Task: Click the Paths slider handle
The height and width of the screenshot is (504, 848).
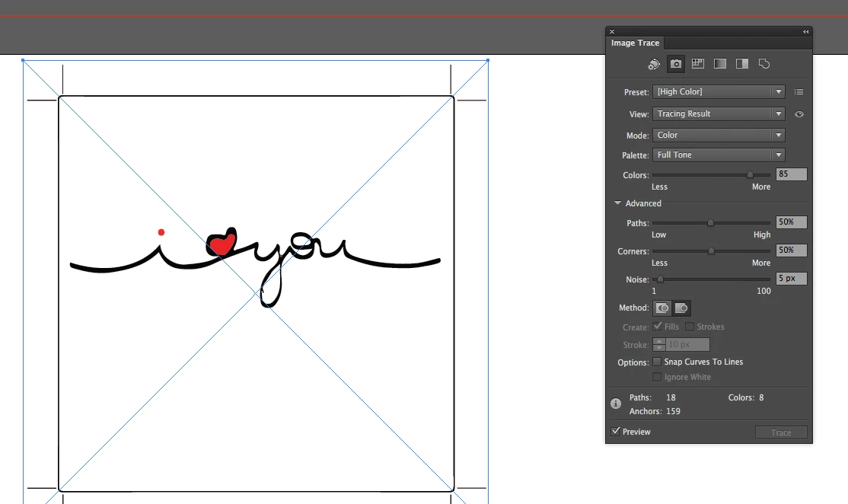Action: click(x=711, y=223)
